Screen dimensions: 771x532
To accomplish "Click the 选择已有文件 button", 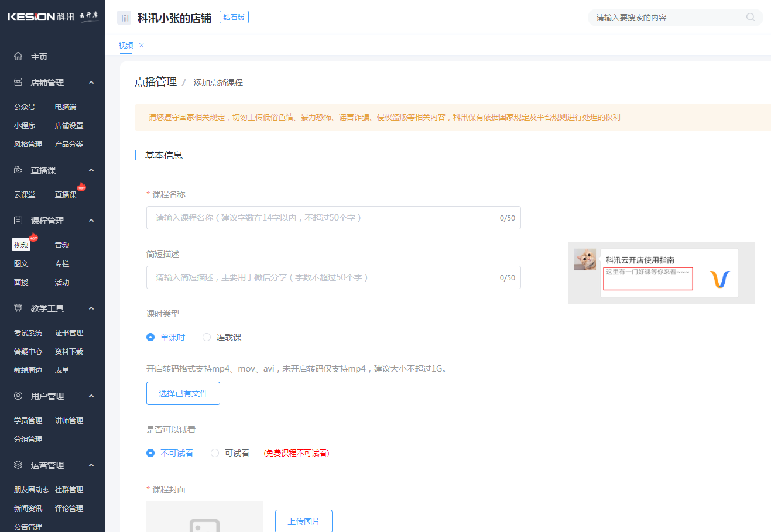I will point(183,393).
